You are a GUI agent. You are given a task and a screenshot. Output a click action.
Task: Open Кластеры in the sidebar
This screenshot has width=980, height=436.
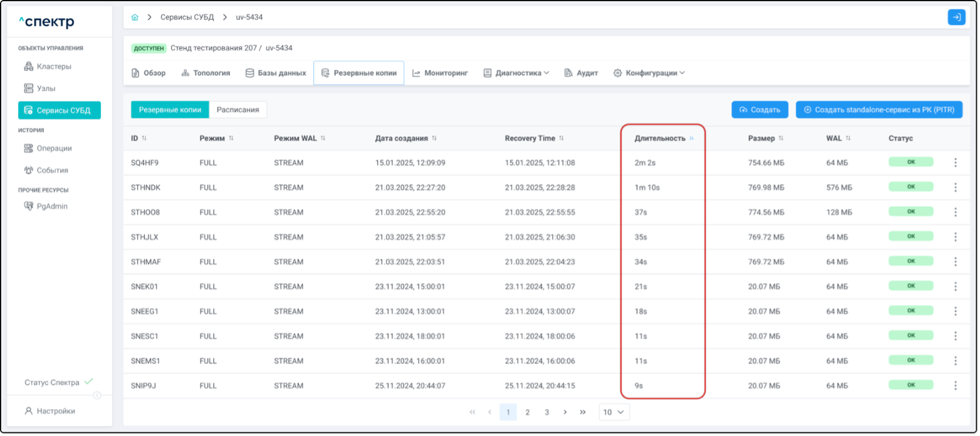coord(53,66)
